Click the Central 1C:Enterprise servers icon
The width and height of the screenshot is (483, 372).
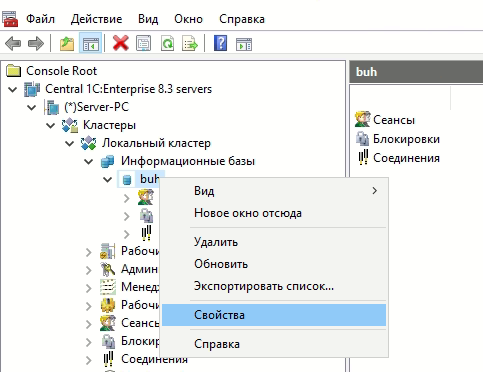(32, 89)
